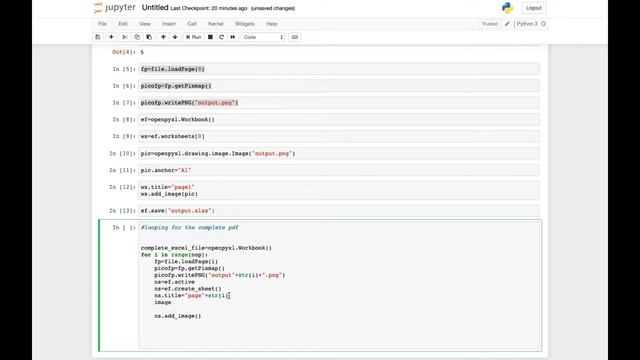This screenshot has height=360, width=640.
Task: Open the Cell menu
Action: pos(192,24)
